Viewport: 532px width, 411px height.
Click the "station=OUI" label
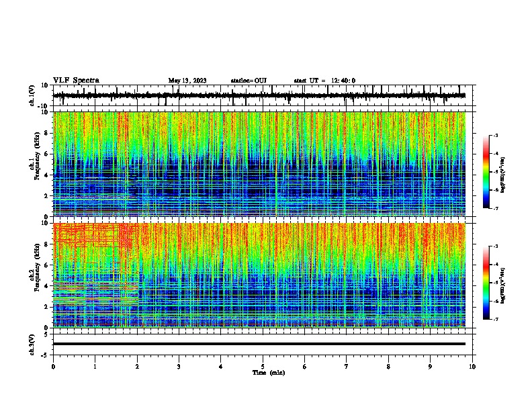coord(249,81)
